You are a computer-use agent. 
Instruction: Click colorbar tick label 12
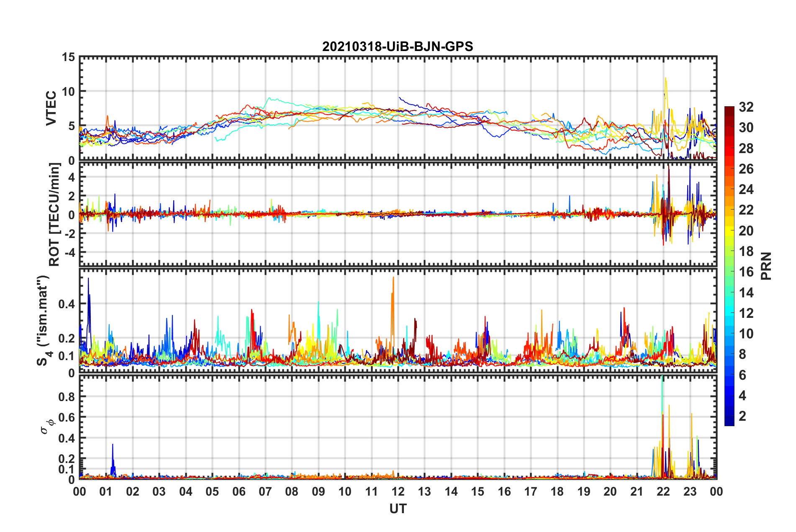point(746,313)
